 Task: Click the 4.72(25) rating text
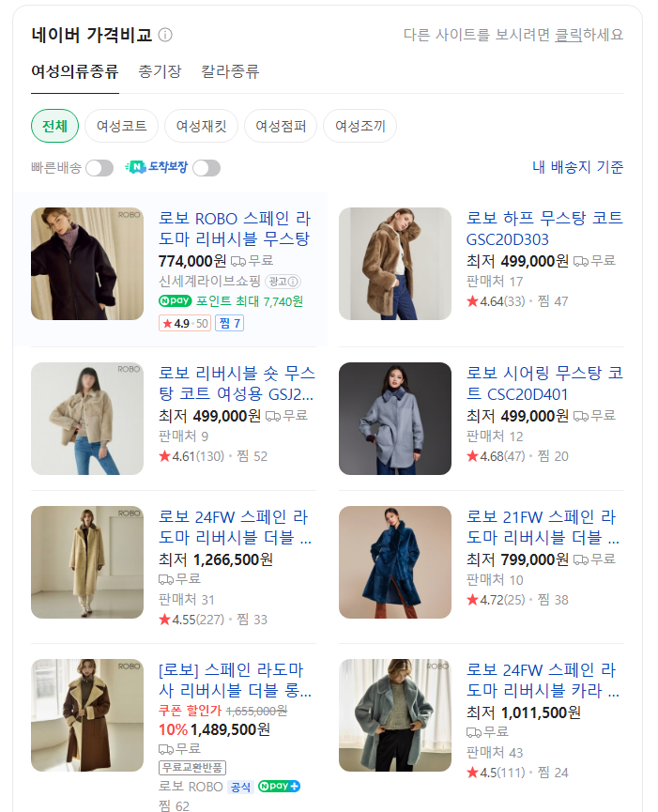tap(496, 599)
